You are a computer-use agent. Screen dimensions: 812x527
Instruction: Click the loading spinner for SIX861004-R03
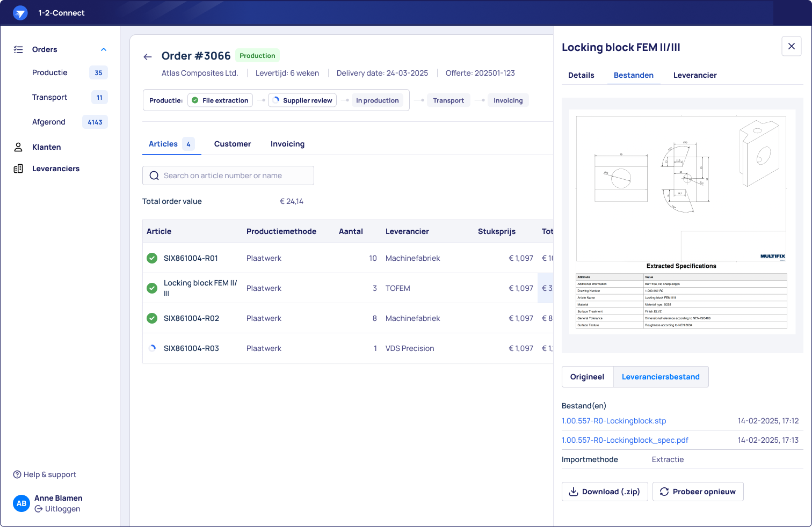click(152, 348)
